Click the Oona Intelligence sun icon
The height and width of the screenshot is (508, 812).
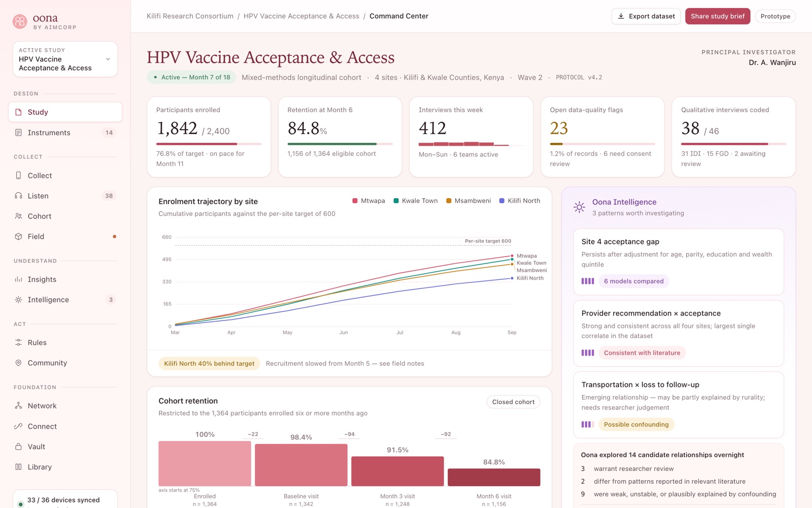tap(579, 207)
